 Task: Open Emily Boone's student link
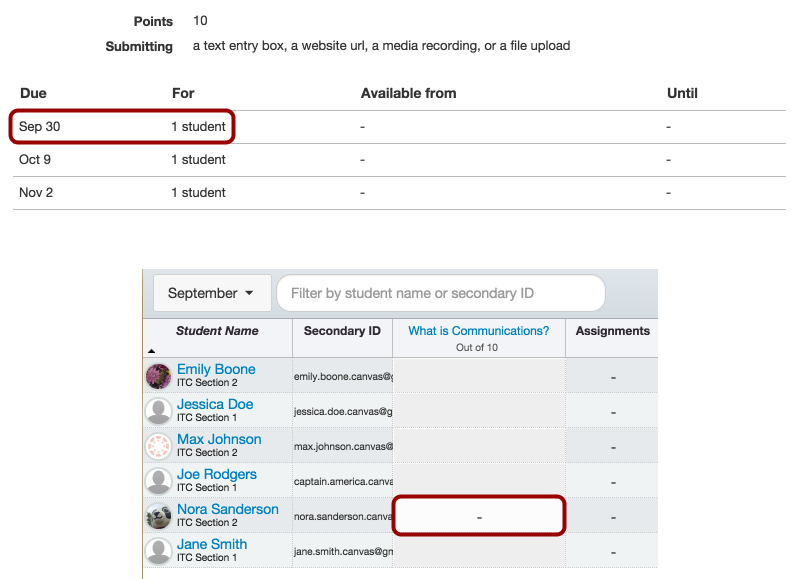(216, 370)
